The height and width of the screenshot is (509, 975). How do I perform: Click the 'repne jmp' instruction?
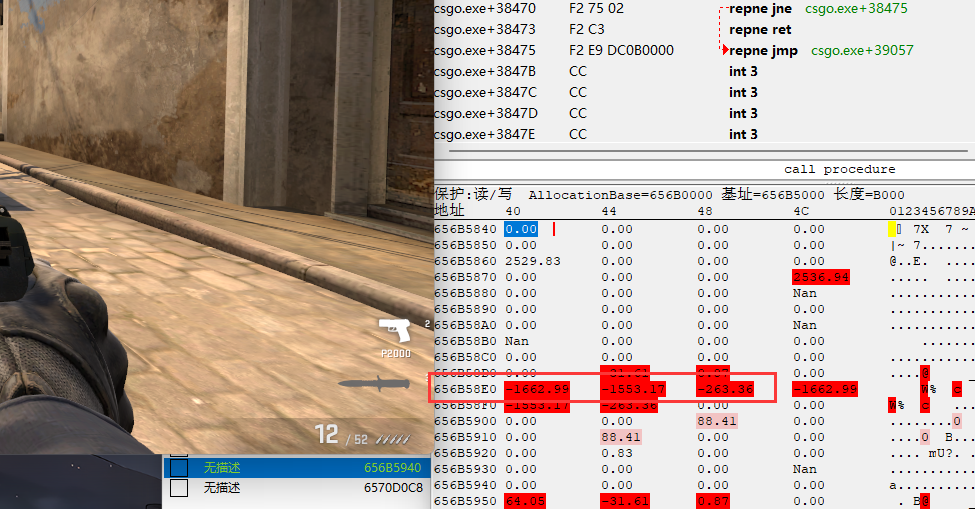coord(763,50)
